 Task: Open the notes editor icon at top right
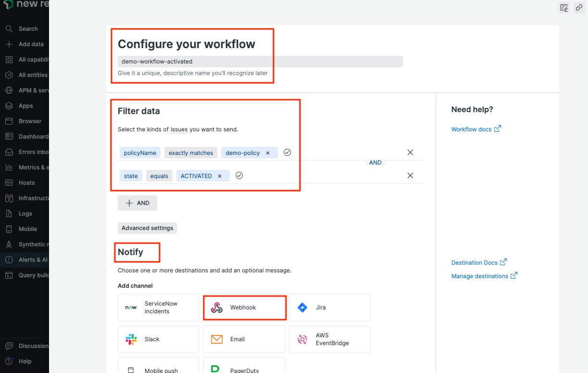click(563, 8)
